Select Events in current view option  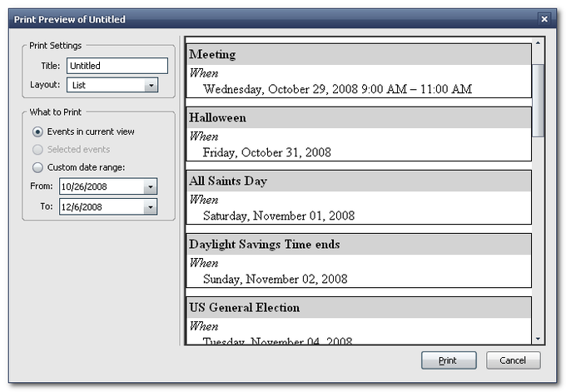[x=38, y=131]
